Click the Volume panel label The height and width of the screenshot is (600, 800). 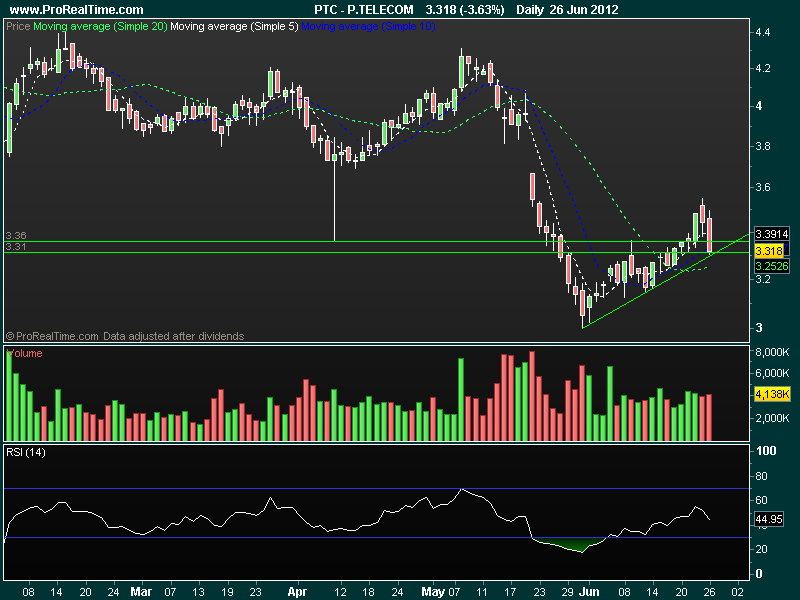24,353
